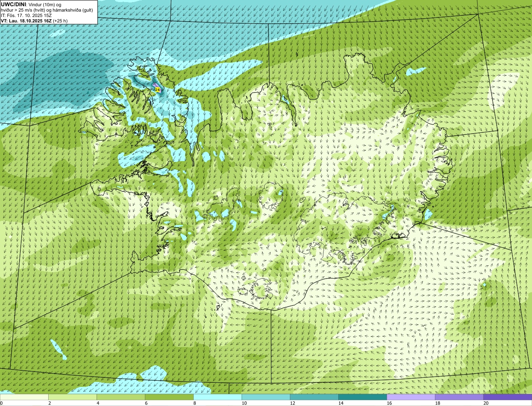Select the 6–8 m/s dark green legend color

pos(169,397)
